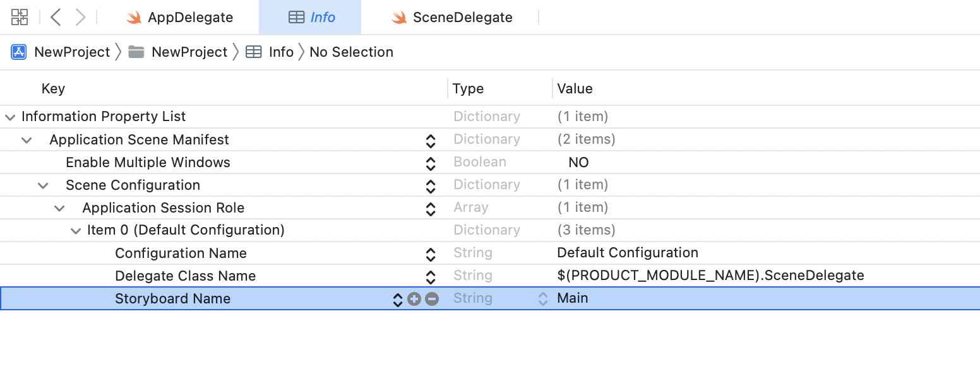Viewport: 980px width, 391px height.
Task: Open the String type popup for Storyboard Name
Action: pos(542,299)
